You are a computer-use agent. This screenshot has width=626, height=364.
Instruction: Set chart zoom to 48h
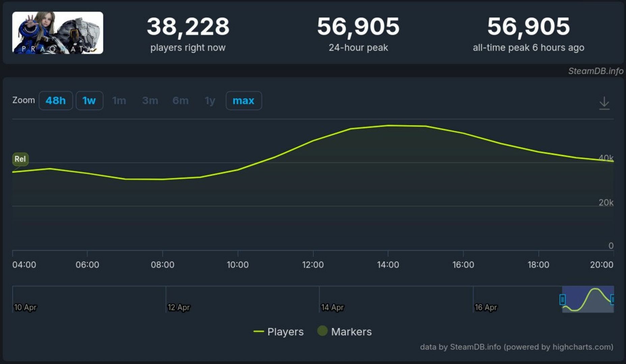click(56, 100)
